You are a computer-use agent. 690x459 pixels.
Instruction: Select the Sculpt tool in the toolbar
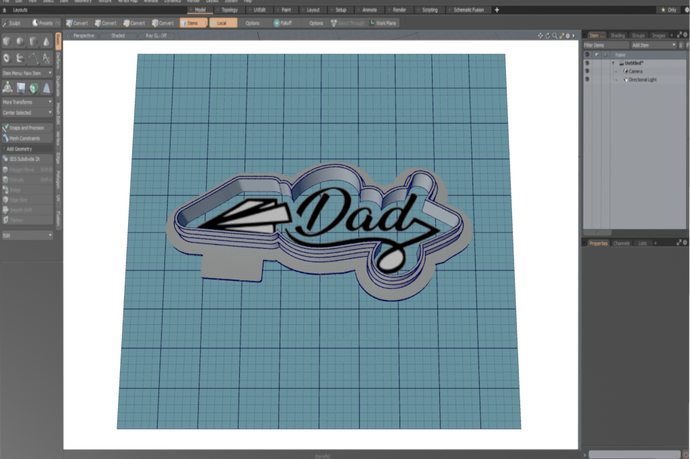pyautogui.click(x=14, y=22)
